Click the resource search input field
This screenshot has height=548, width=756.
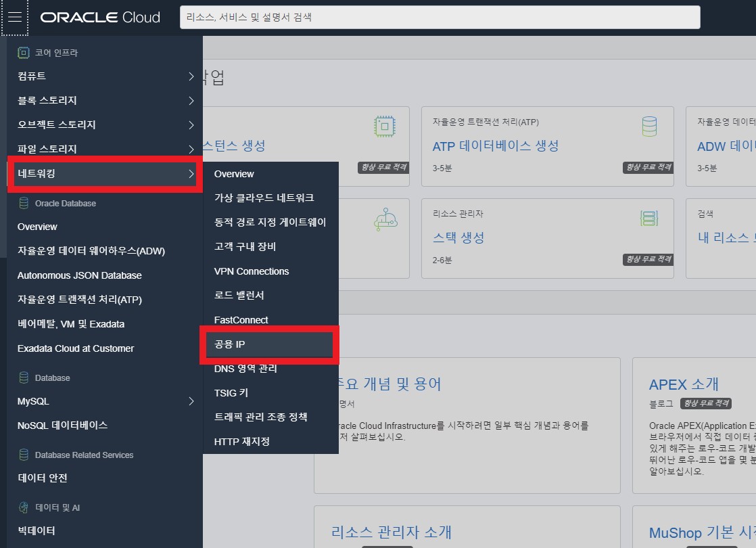click(x=440, y=18)
